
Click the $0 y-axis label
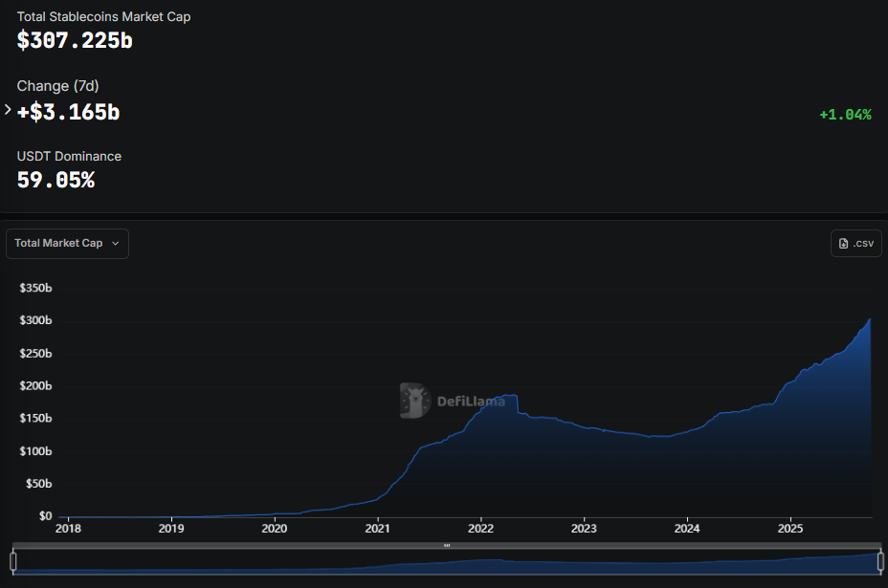tap(45, 516)
